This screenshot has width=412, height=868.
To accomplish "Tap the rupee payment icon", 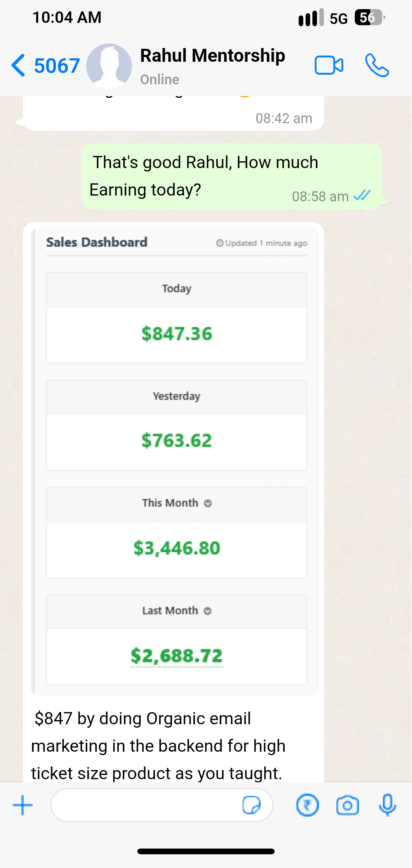I will [x=307, y=805].
